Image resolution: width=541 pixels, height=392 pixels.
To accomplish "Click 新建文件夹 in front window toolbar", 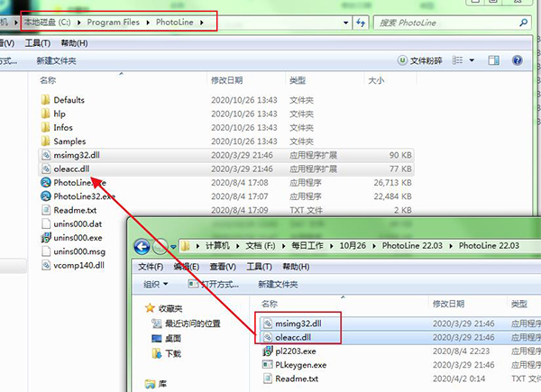I will pos(278,285).
